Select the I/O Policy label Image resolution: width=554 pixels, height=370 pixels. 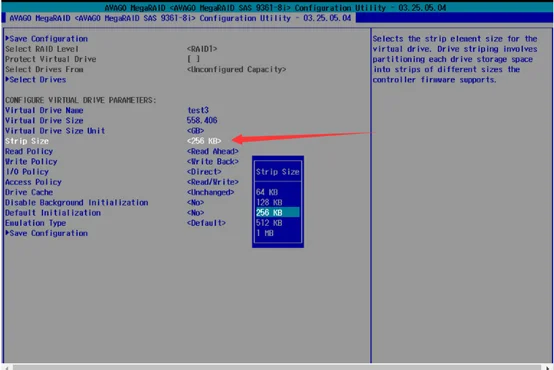click(x=27, y=172)
